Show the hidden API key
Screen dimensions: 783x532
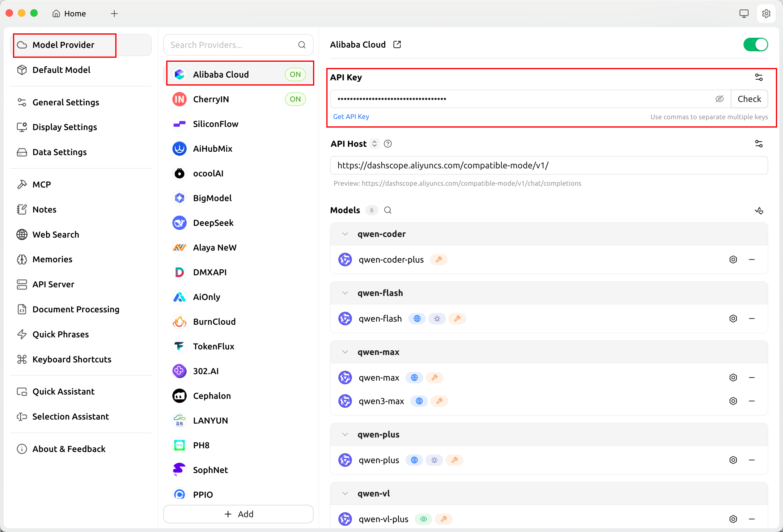tap(719, 99)
